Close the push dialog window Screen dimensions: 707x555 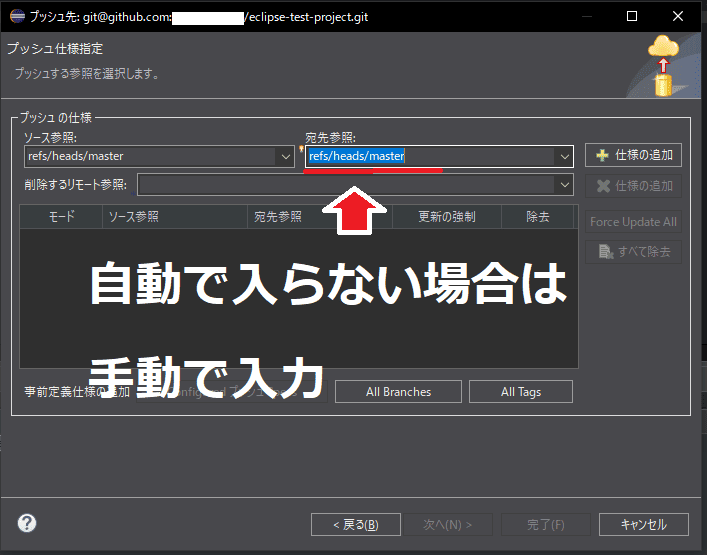(x=680, y=16)
